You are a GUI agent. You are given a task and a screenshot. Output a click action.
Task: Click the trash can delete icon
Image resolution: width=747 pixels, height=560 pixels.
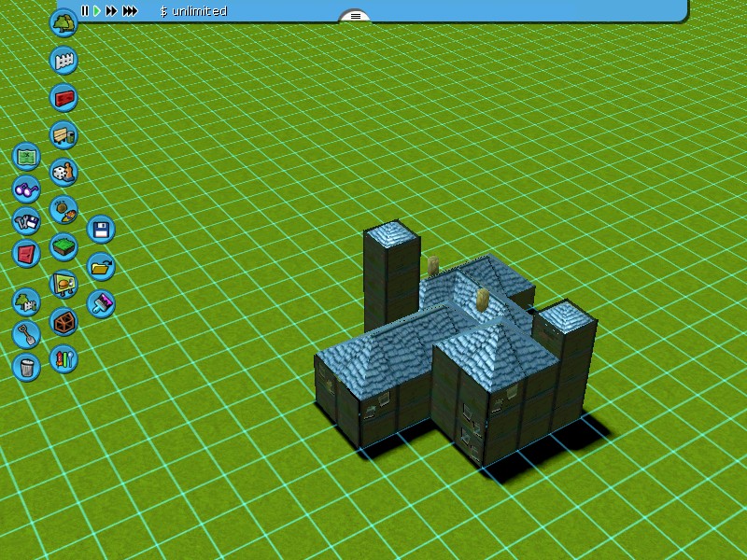pyautogui.click(x=26, y=367)
